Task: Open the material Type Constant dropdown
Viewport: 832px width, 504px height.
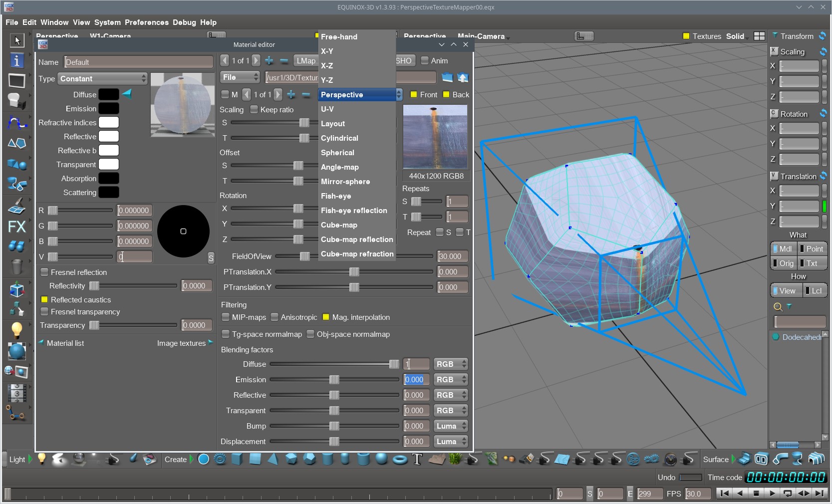Action: click(x=103, y=78)
